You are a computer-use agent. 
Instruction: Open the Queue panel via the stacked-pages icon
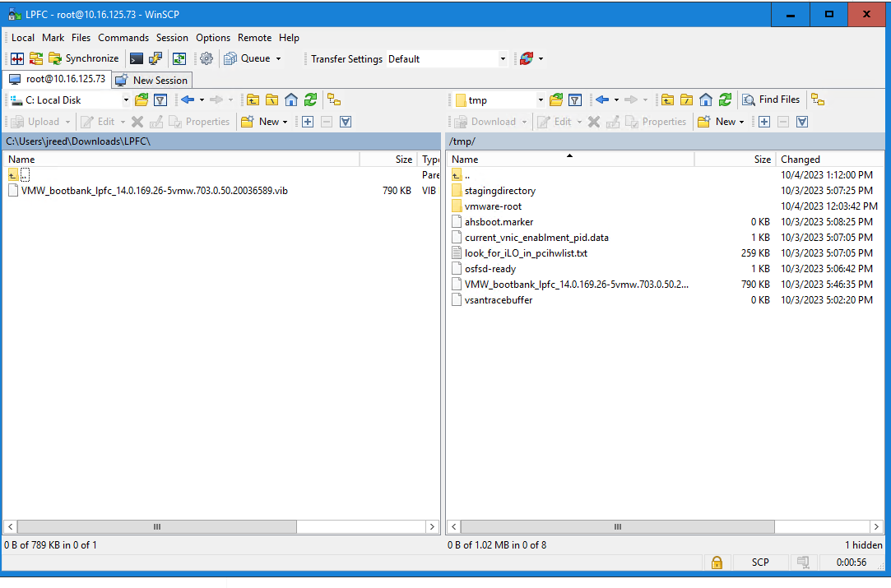(231, 58)
